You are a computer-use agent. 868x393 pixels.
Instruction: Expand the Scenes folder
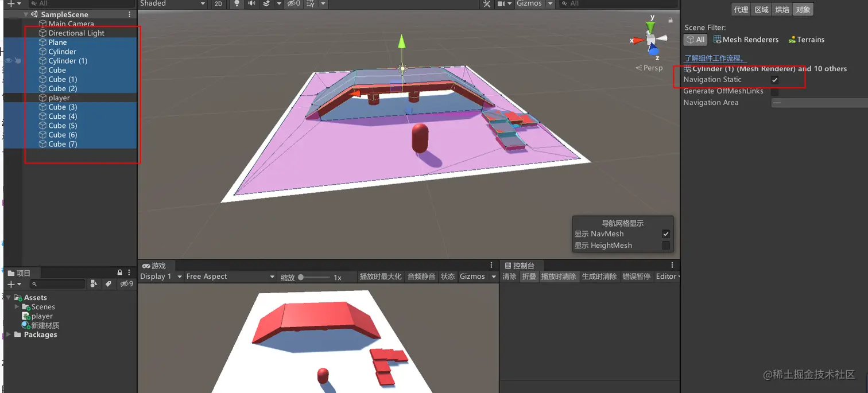17,307
